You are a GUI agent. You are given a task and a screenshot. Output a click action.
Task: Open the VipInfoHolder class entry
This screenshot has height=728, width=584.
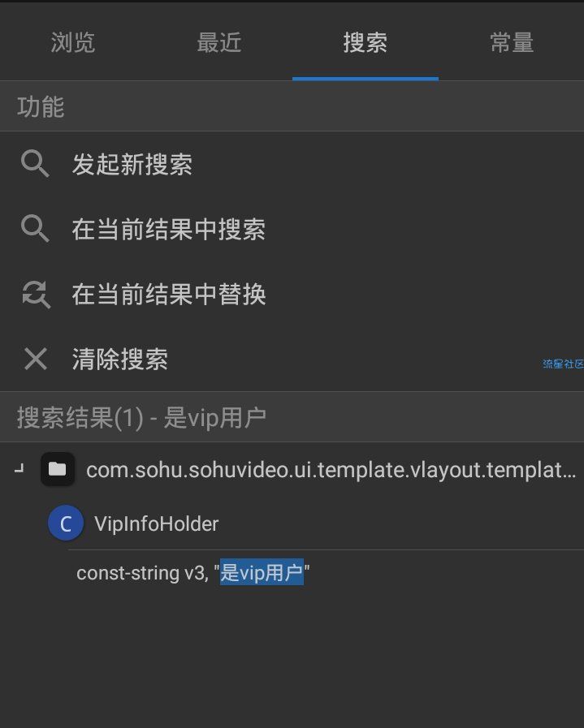click(x=156, y=523)
